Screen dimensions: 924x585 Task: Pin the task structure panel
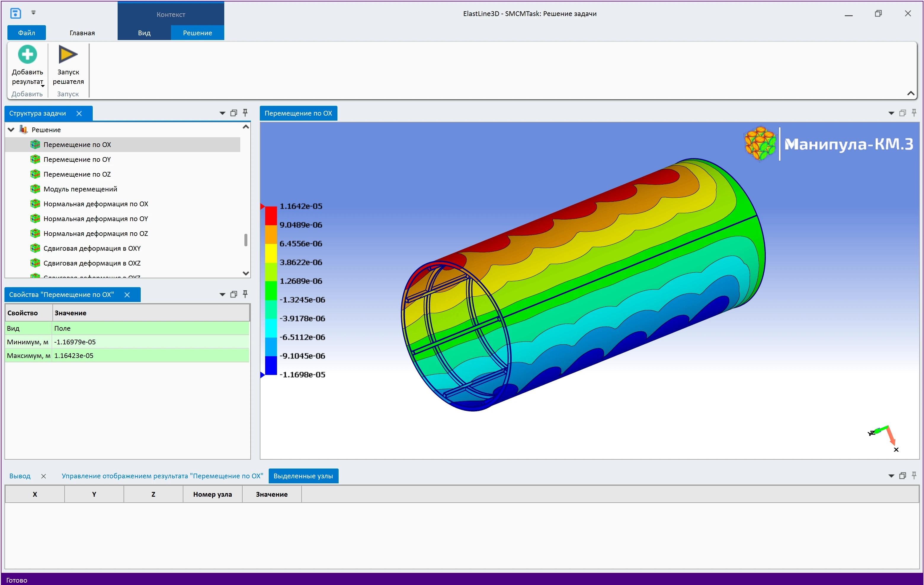point(245,113)
